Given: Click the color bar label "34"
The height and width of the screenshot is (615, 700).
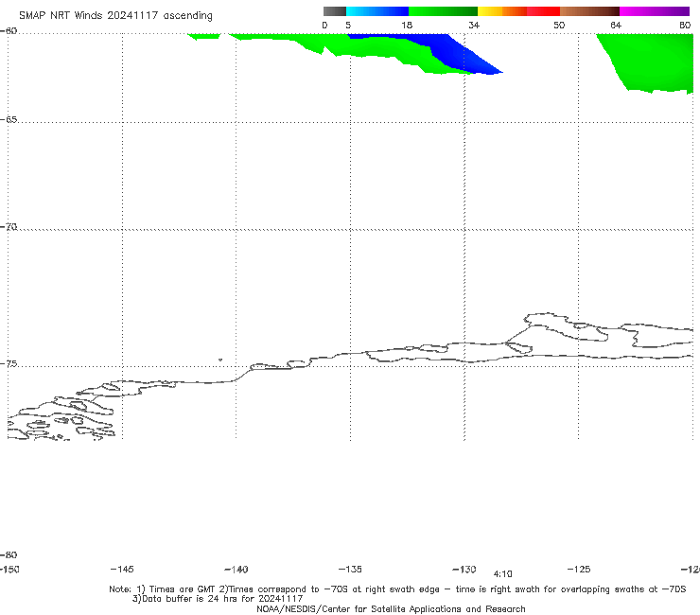Looking at the screenshot, I should [474, 26].
